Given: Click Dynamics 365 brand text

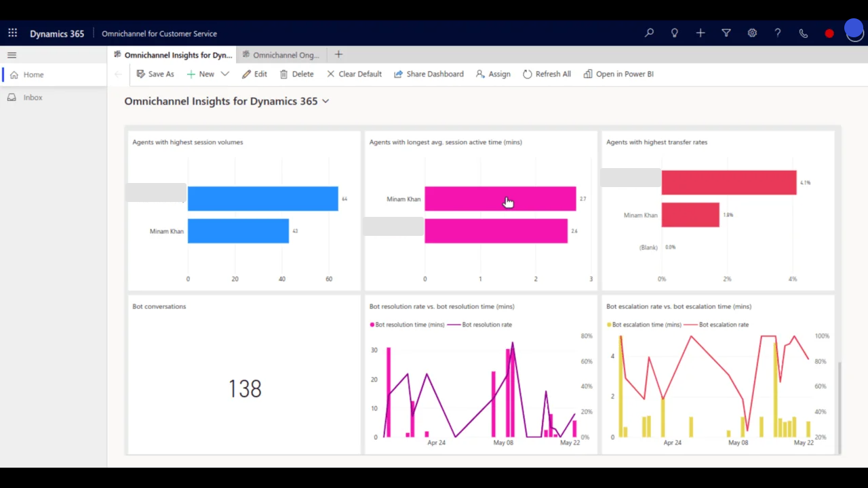Looking at the screenshot, I should tap(57, 33).
